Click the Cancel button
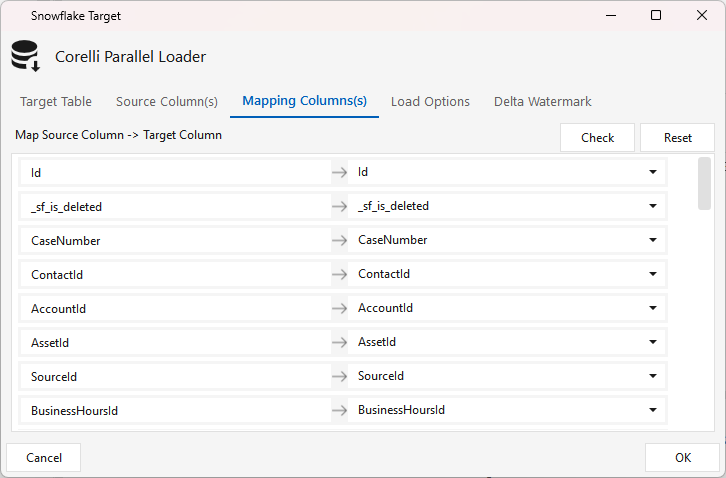This screenshot has height=478, width=726. [x=44, y=458]
